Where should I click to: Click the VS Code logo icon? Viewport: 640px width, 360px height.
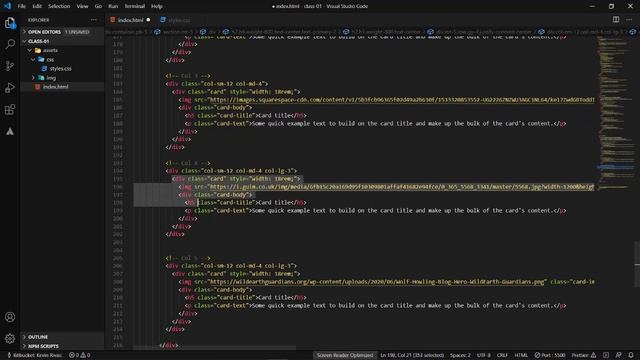(x=7, y=6)
